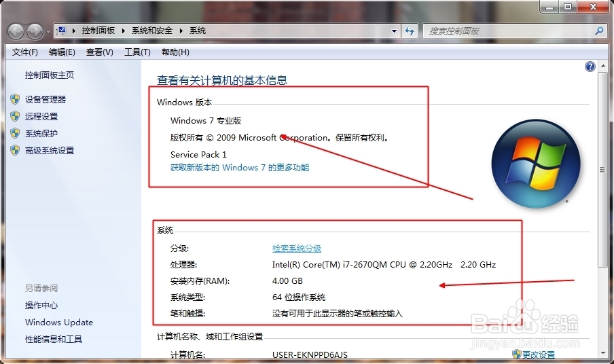Maximize the System window
Viewport: 614px width, 364px height.
[x=568, y=7]
